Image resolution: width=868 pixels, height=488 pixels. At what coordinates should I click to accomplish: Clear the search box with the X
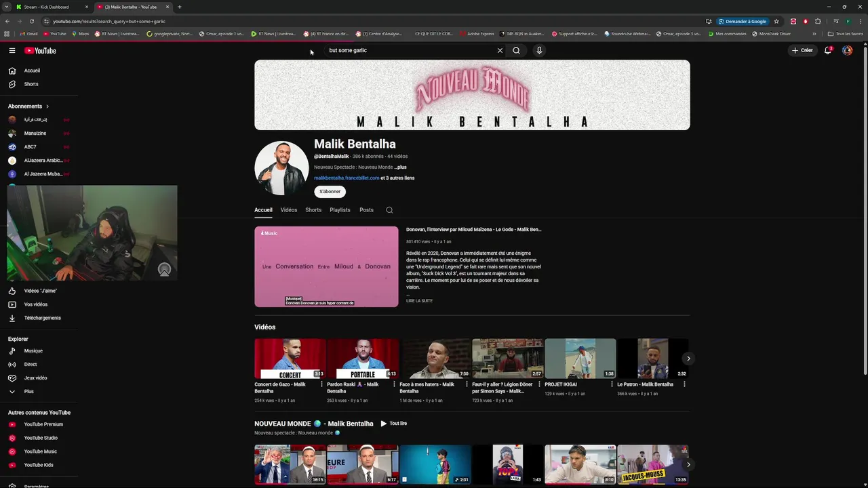pyautogui.click(x=500, y=50)
